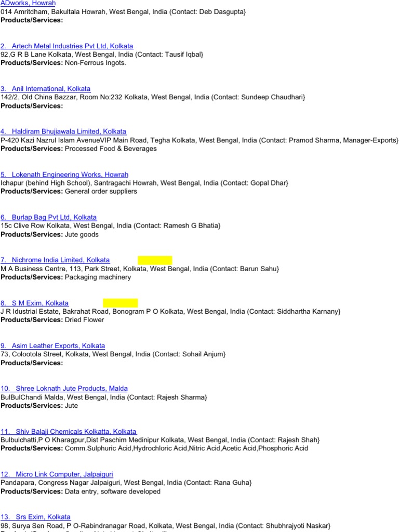Click 'Processed Food & Beverages' text
The width and height of the screenshot is (399, 532).
[111, 149]
